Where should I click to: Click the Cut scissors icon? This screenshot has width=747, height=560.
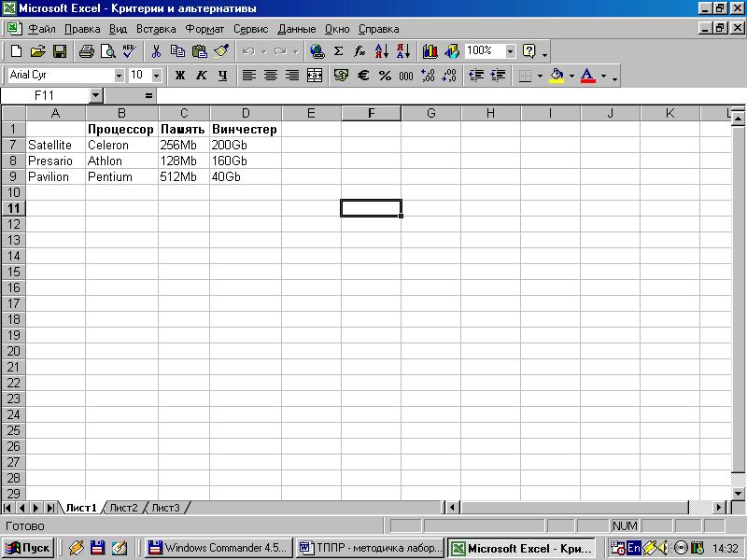point(156,51)
